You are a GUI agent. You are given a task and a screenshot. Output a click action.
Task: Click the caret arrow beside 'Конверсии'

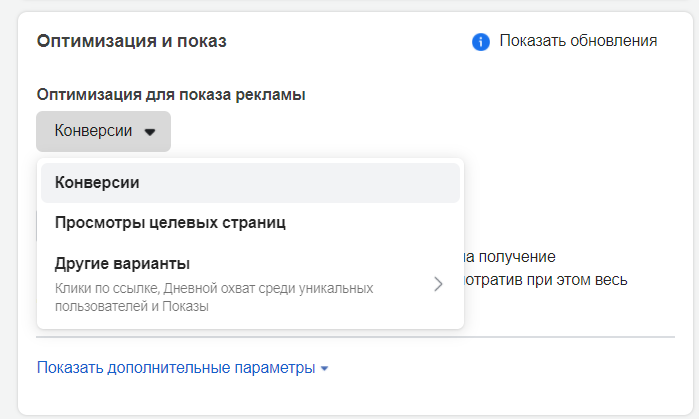click(x=150, y=132)
